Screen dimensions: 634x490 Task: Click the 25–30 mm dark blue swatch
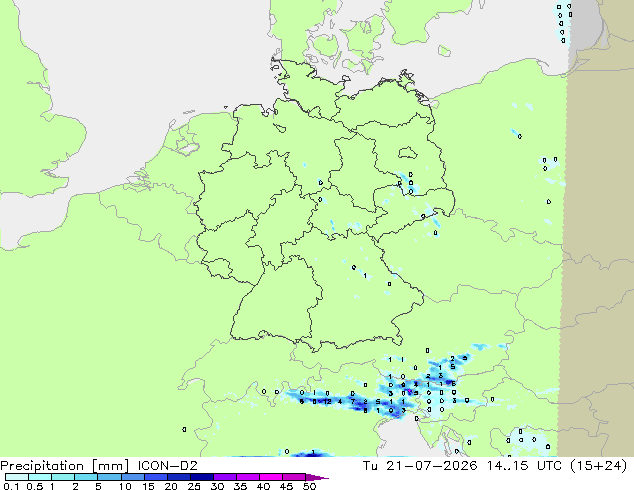tap(201, 477)
